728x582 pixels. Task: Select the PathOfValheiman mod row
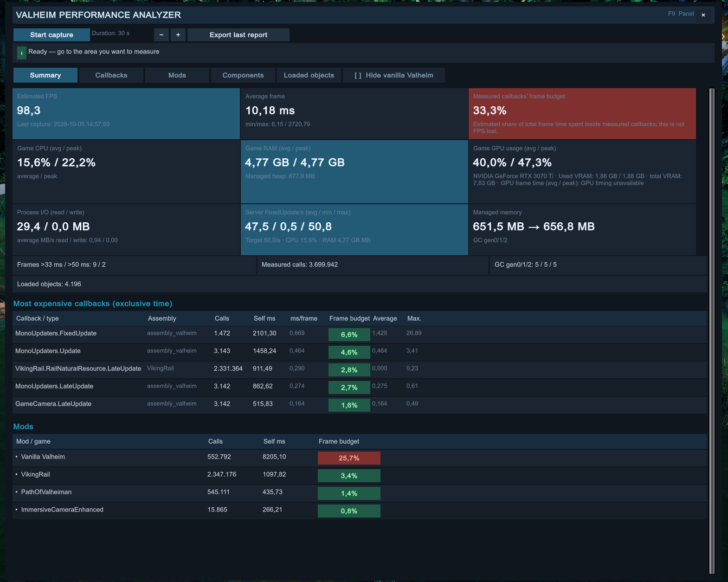coord(360,493)
